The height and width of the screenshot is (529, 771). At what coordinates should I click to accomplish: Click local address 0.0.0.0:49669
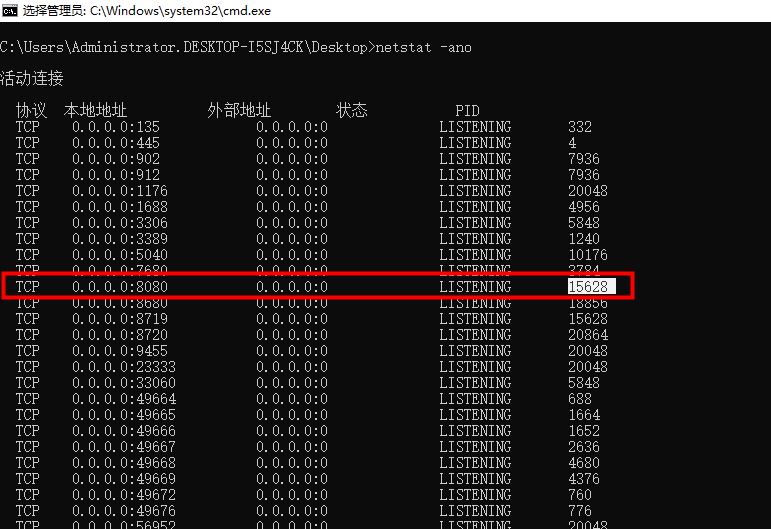tap(124, 478)
